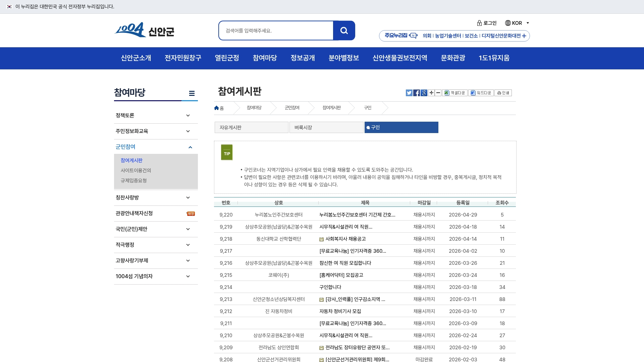Click the 등록일 column header
The width and height of the screenshot is (644, 362).
tap(463, 203)
